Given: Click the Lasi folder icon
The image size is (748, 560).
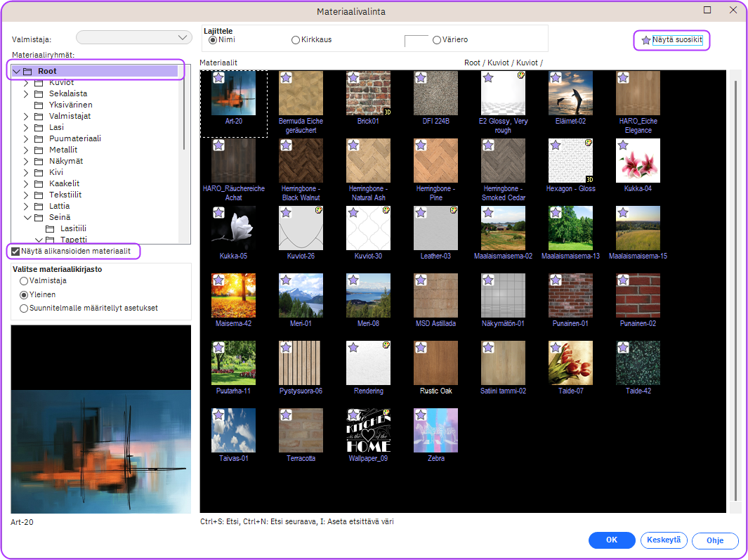Looking at the screenshot, I should 39,127.
